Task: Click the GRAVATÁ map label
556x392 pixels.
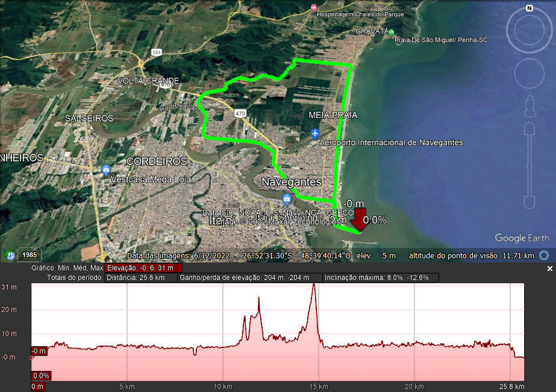Action: (x=372, y=31)
